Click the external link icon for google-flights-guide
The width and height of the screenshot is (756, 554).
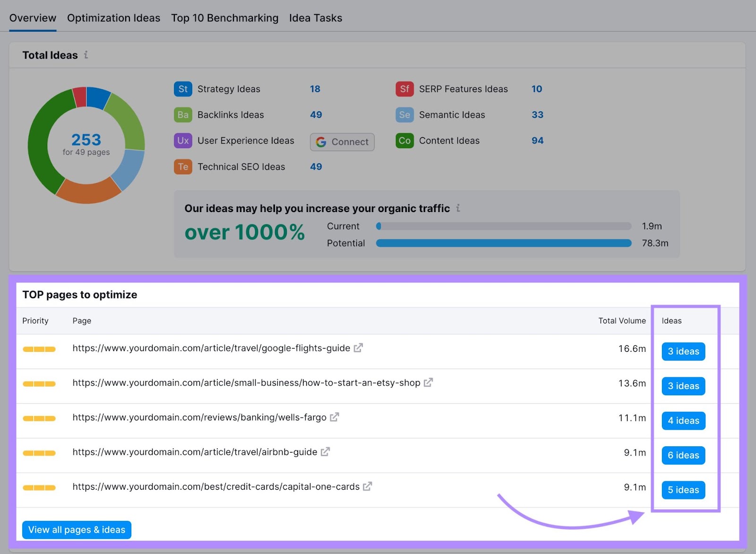(358, 348)
